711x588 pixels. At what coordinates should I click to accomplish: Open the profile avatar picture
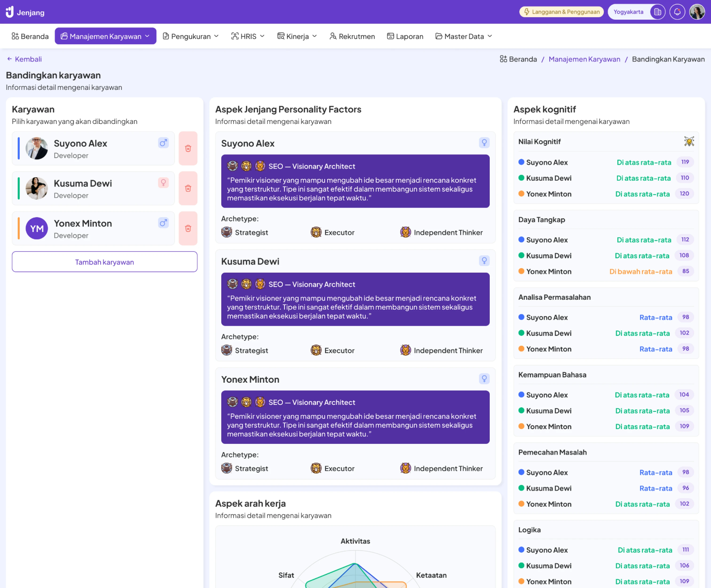pyautogui.click(x=697, y=12)
